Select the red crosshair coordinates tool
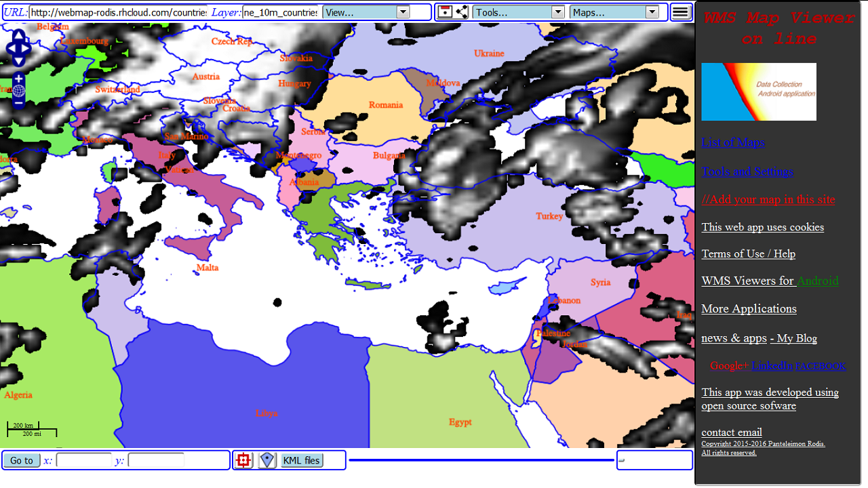Viewport: 868px width, 488px height. pos(242,460)
